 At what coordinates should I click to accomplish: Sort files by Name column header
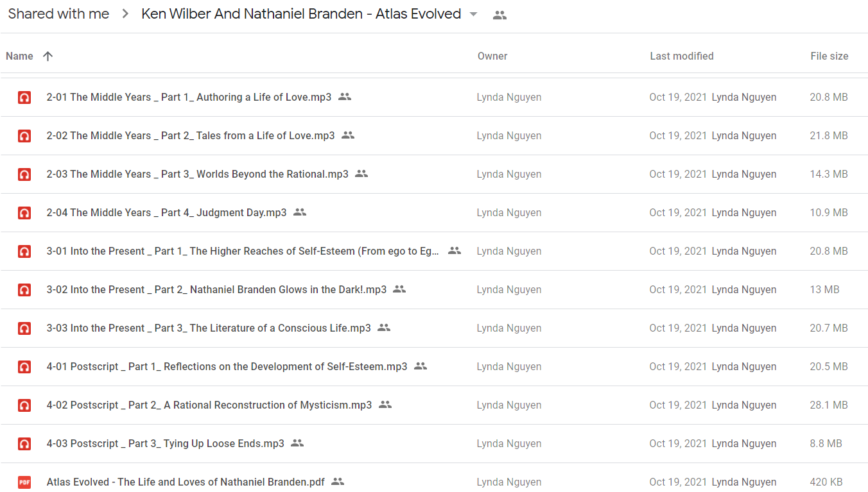pos(19,56)
